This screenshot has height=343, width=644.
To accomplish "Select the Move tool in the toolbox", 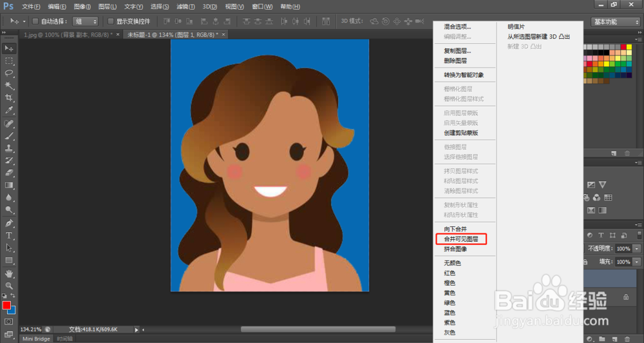I will click(8, 48).
